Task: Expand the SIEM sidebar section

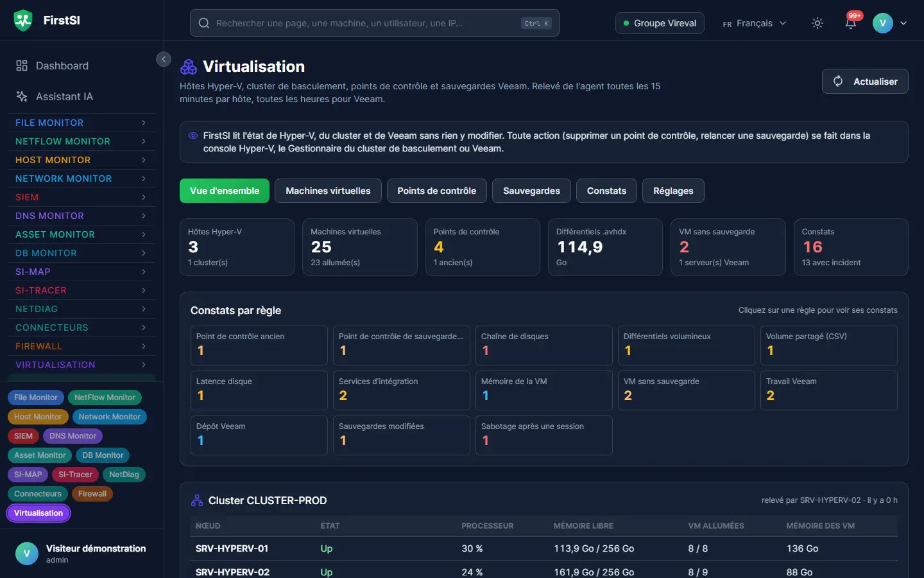Action: 81,197
